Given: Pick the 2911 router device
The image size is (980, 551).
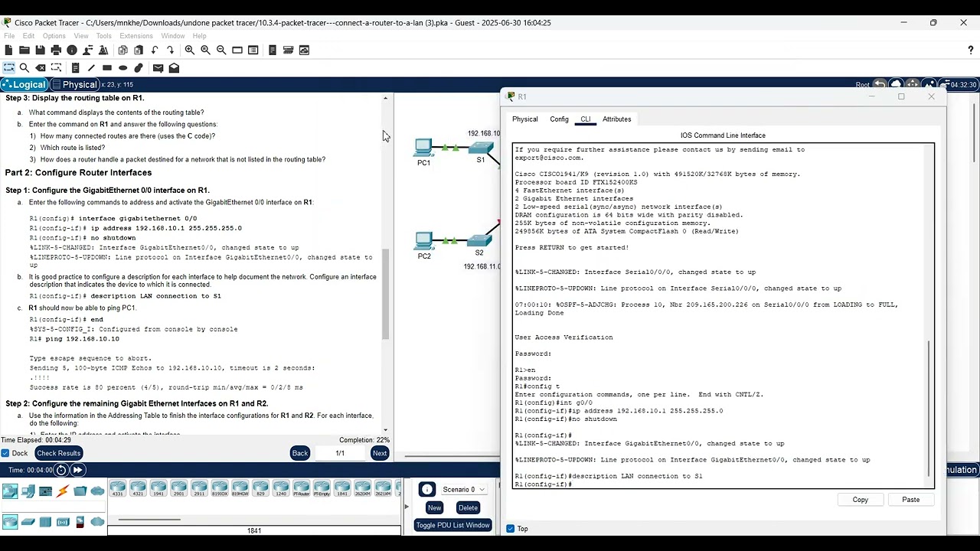Looking at the screenshot, I should coord(199,489).
